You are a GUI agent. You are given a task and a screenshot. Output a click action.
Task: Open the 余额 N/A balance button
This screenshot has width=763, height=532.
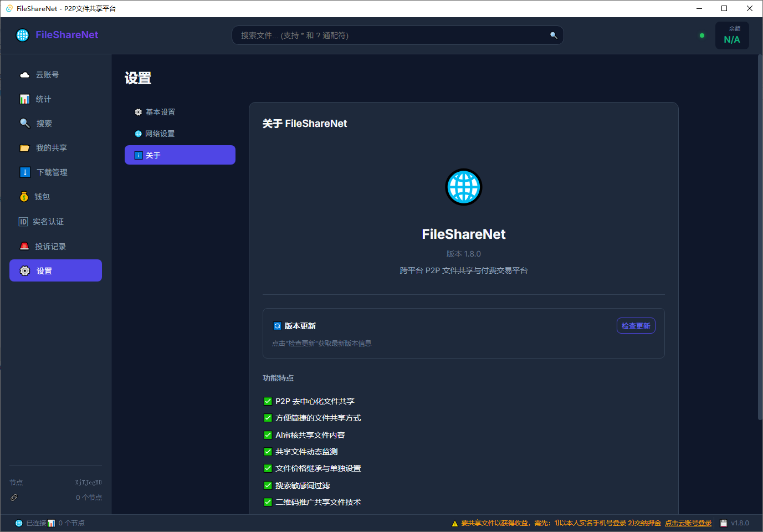point(732,35)
